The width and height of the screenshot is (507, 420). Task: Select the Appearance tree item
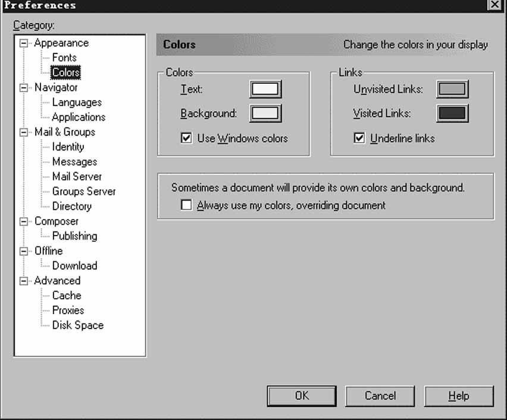coord(61,43)
